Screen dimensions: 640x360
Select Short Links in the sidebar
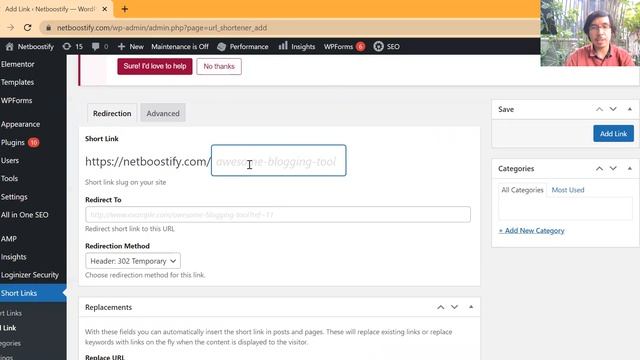33,293
